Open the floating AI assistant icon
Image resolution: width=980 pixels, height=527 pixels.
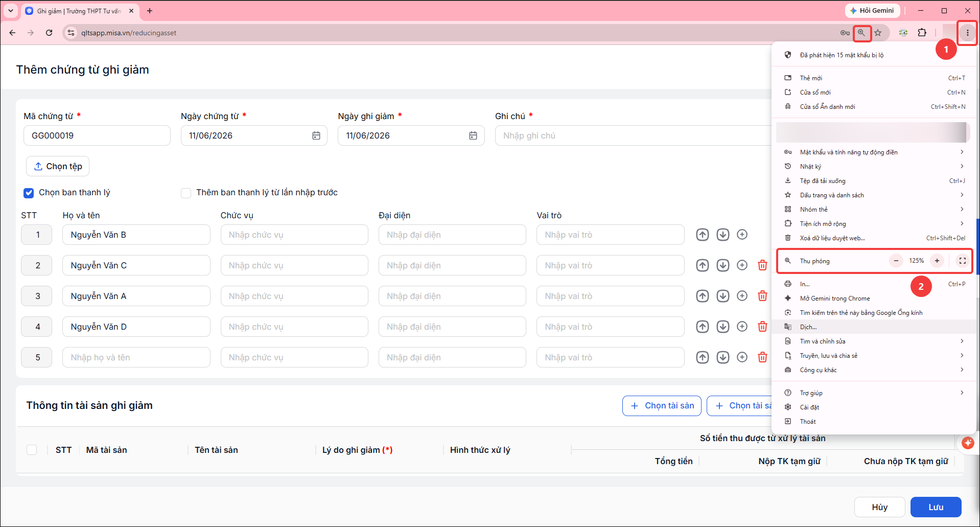tap(968, 443)
